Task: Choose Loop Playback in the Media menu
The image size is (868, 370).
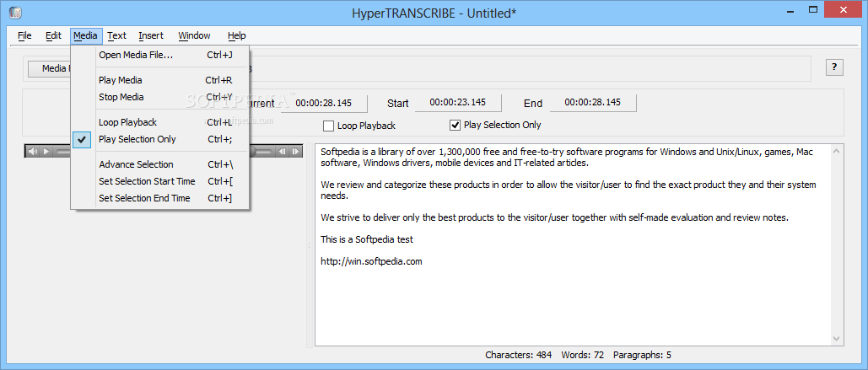Action: coord(160,122)
